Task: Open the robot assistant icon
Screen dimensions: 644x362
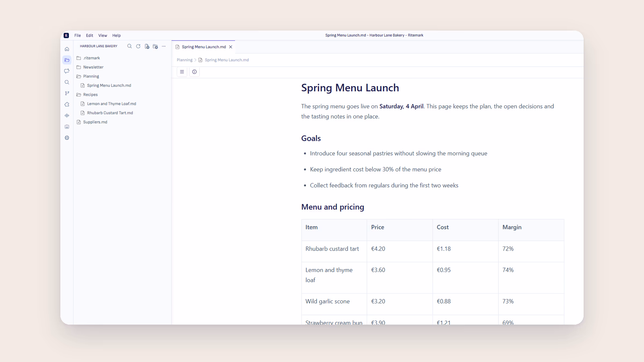Action: (x=67, y=127)
